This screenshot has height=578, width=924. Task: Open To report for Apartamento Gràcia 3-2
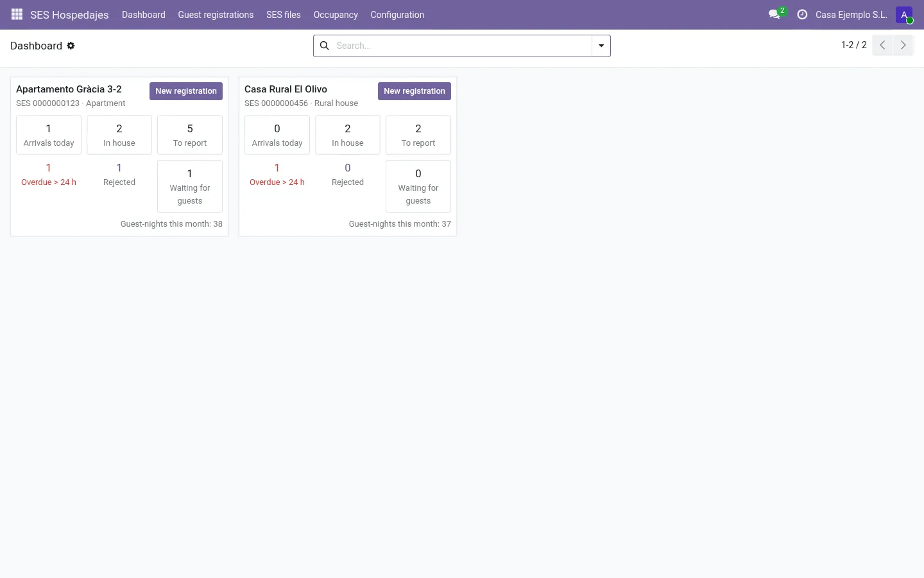(190, 135)
